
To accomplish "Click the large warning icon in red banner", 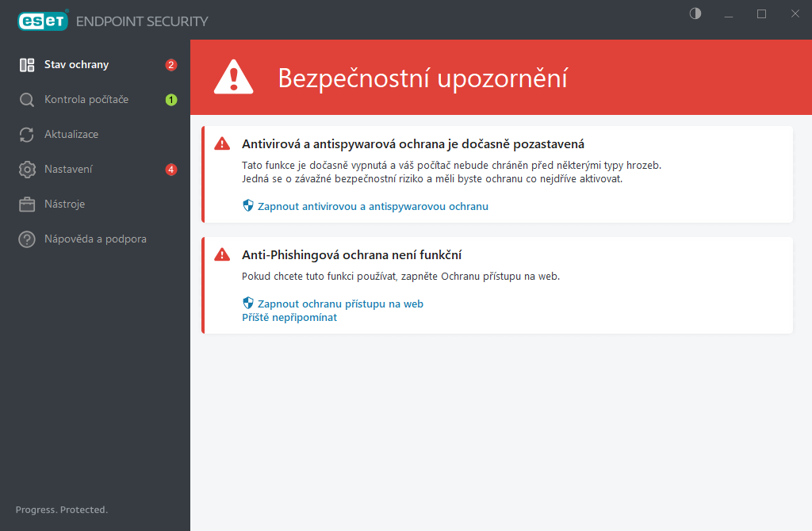I will pos(234,78).
